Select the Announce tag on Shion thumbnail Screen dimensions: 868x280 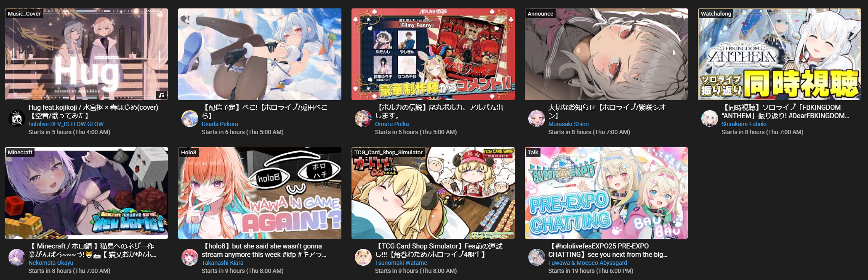click(540, 13)
